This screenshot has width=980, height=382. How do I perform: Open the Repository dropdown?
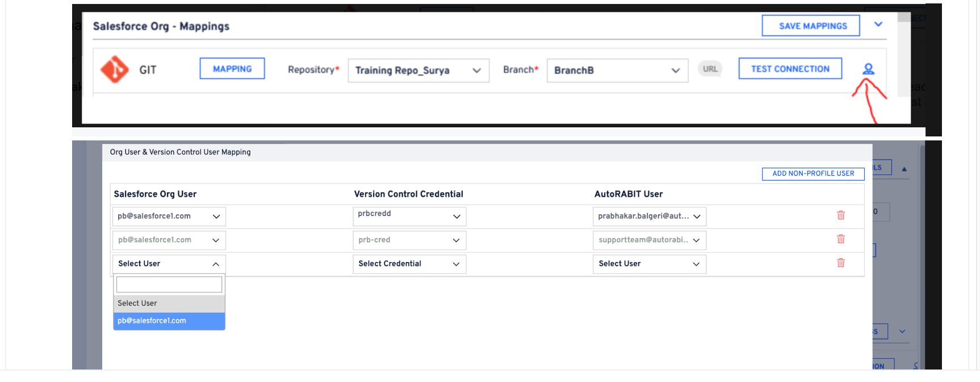point(418,70)
